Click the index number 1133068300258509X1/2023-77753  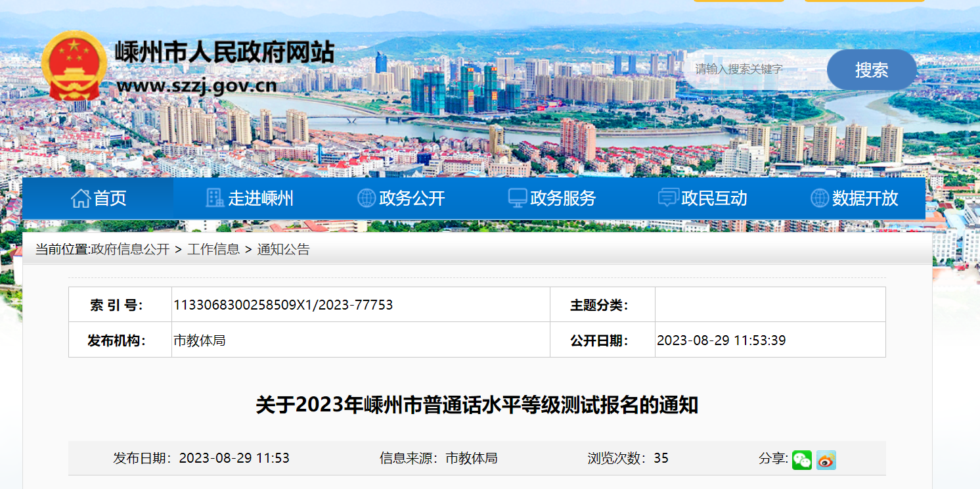point(283,305)
